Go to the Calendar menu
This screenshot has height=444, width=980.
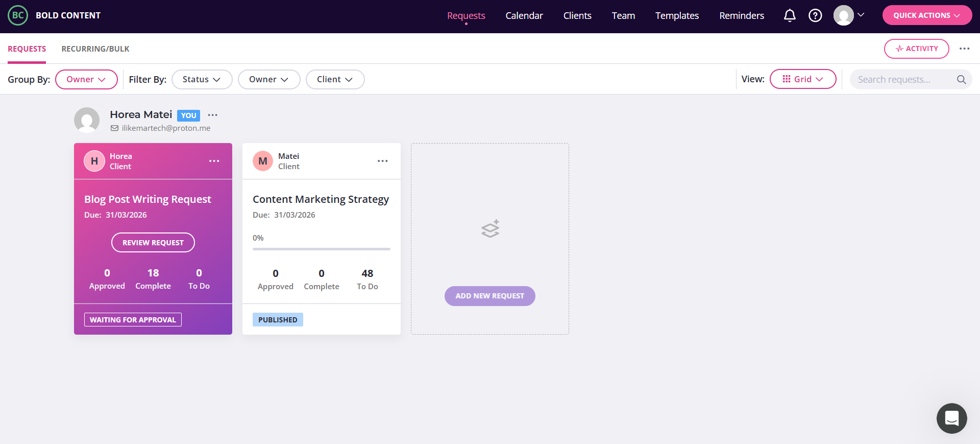point(524,15)
